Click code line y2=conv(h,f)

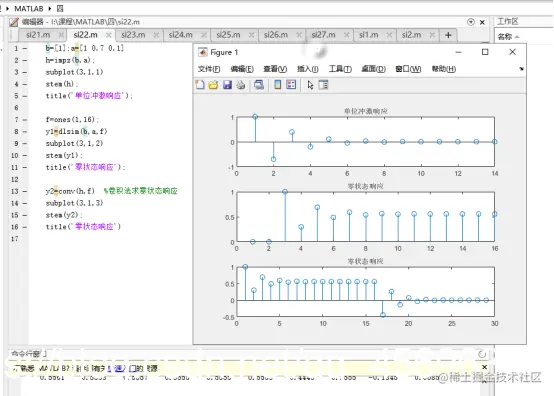click(x=70, y=191)
